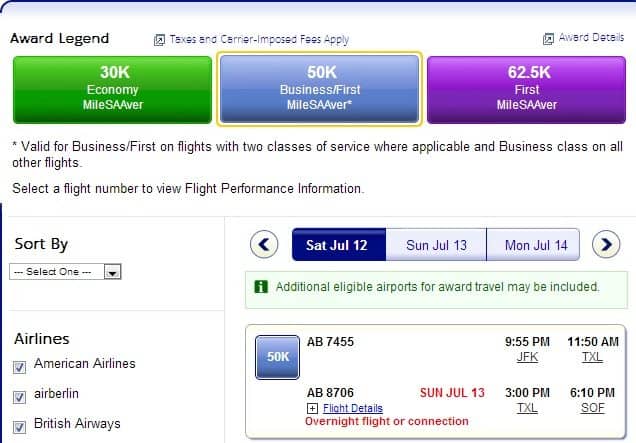This screenshot has width=636, height=443.
Task: Select the 50K award badge for AB 7455
Action: point(277,357)
